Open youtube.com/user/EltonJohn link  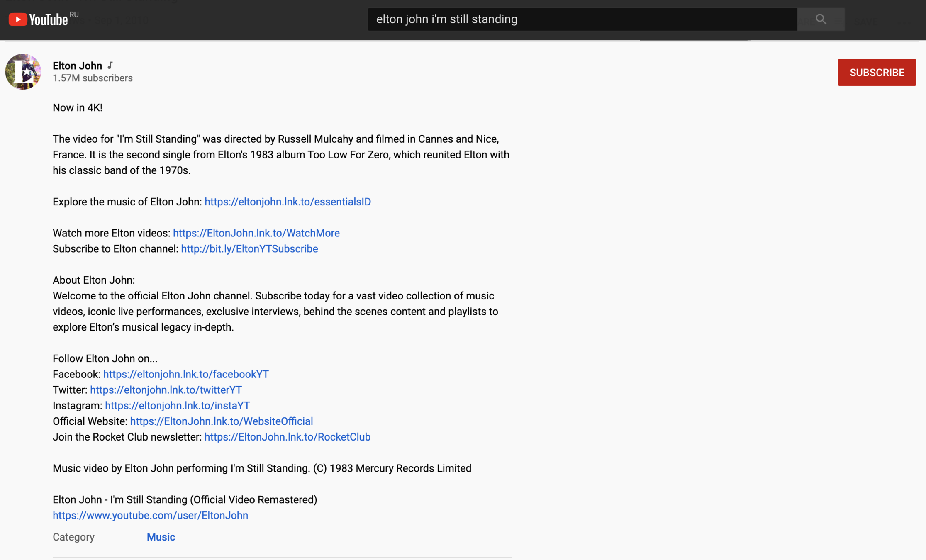tap(150, 516)
